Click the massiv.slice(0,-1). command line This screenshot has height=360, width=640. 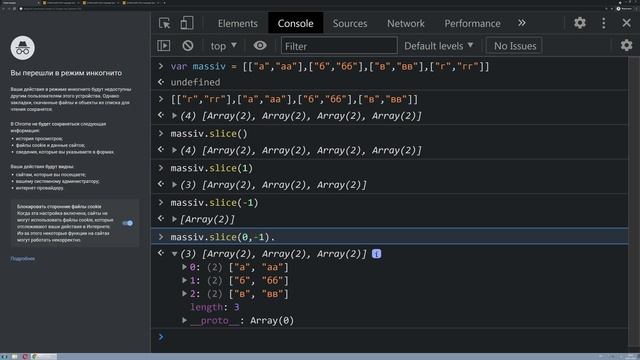[389, 237]
